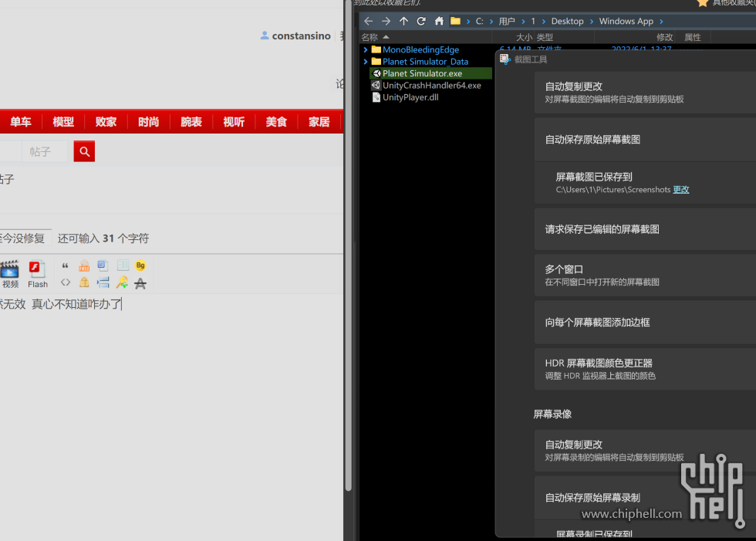Expand the MonoBleedingEdge folder

(364, 49)
